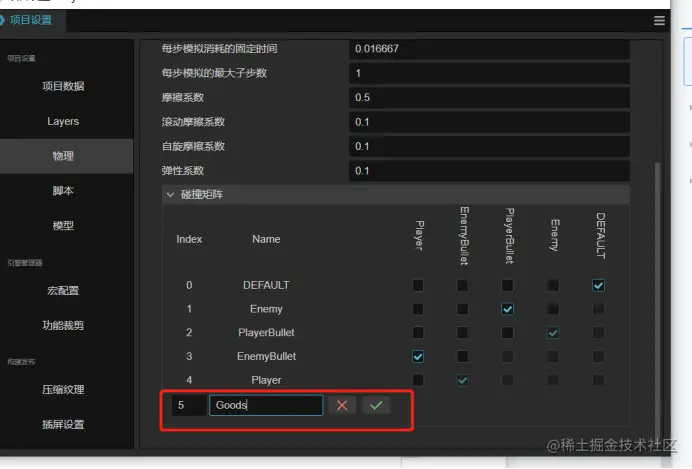Open Layers settings page
692x469 pixels.
[63, 121]
